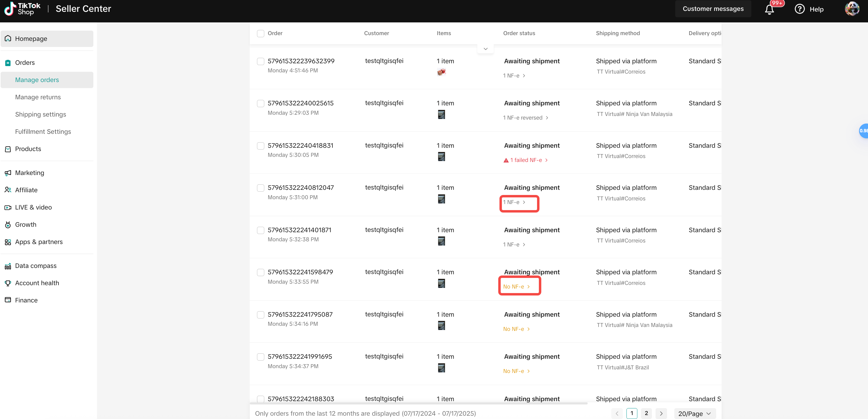868x419 pixels.
Task: Open Customer messages
Action: pos(713,9)
